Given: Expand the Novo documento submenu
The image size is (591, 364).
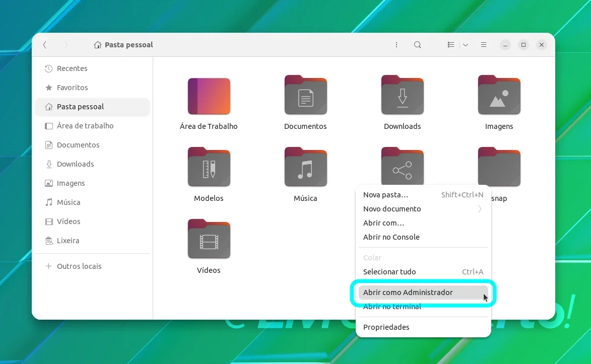Looking at the screenshot, I should pyautogui.click(x=423, y=209).
